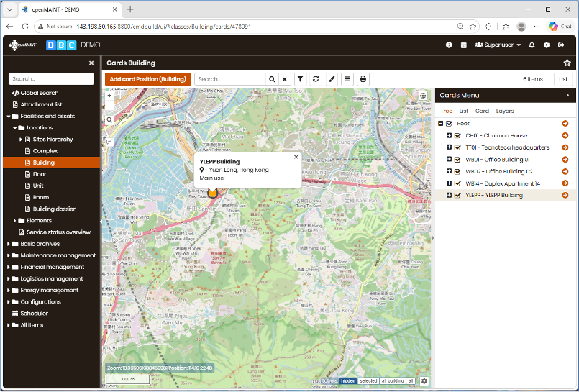Screen dimensions: 579x392
Task: Toggle CH01 - Chalman House checkbox
Action: pos(457,136)
